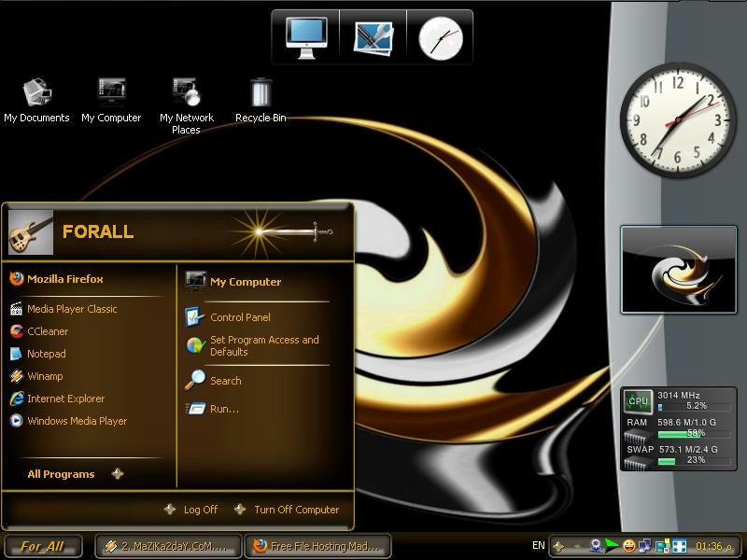Click the Notepad icon in Start menu
This screenshot has width=747, height=560.
pyautogui.click(x=16, y=354)
